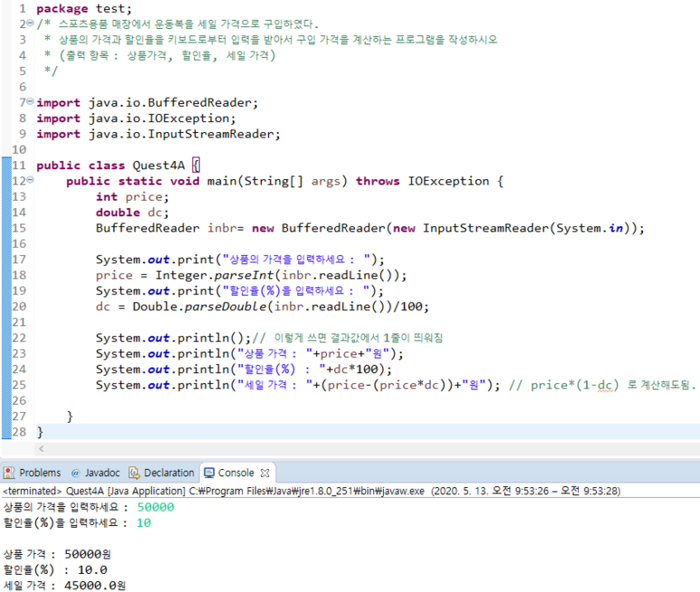700x592 pixels.
Task: Click console input value 50000
Action: click(156, 507)
